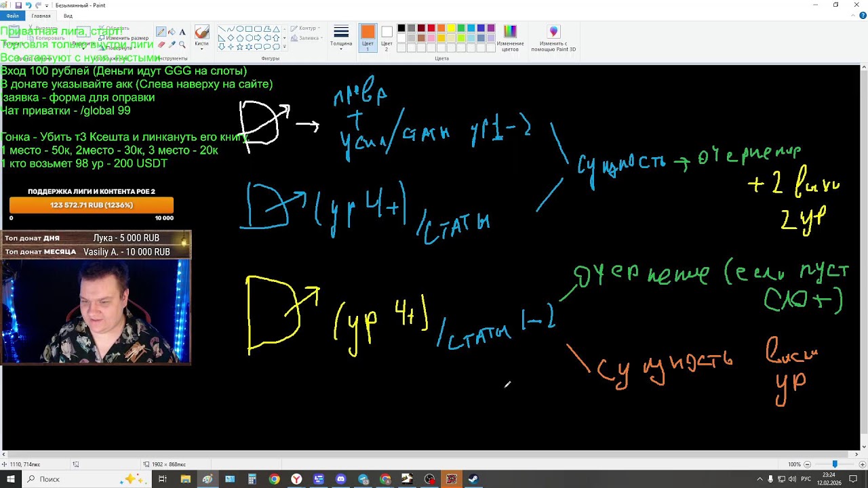Open Steam from the taskbar
Viewport: 868px width, 488px height.
pos(473,479)
